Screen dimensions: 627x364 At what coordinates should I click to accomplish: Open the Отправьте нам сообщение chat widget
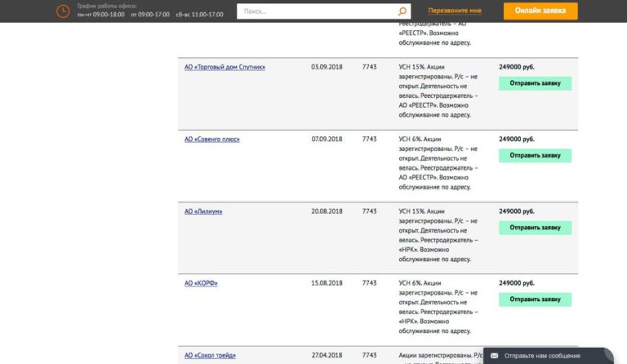(x=548, y=356)
